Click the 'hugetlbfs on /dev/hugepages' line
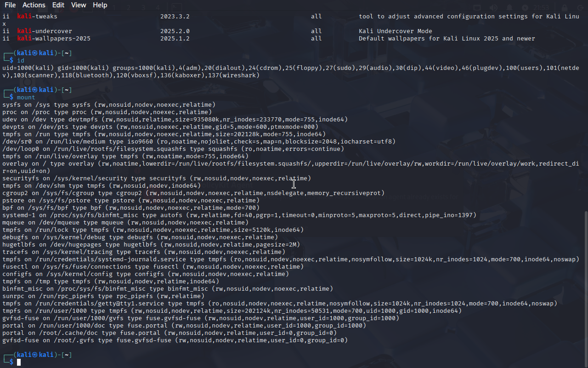This screenshot has height=368, width=588. 151,245
